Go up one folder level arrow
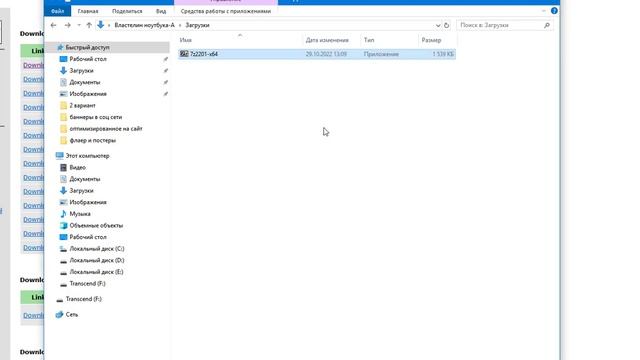The width and height of the screenshot is (640, 360). (89, 25)
